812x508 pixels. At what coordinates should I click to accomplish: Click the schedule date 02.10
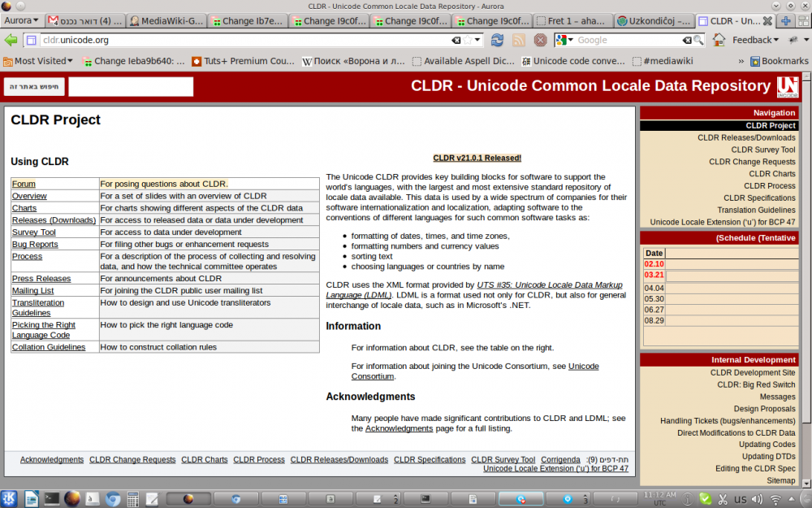[x=654, y=264]
